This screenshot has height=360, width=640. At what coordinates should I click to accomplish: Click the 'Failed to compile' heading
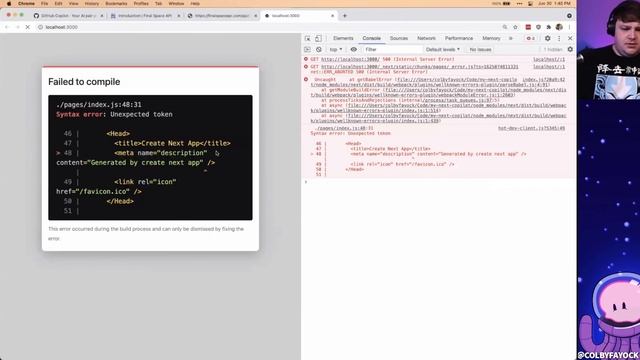point(84,82)
